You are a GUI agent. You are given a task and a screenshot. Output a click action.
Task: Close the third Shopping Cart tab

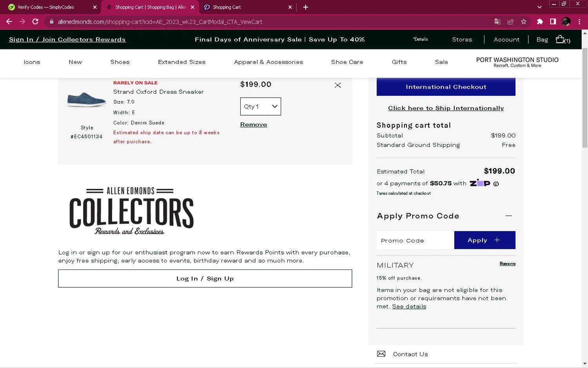290,7
